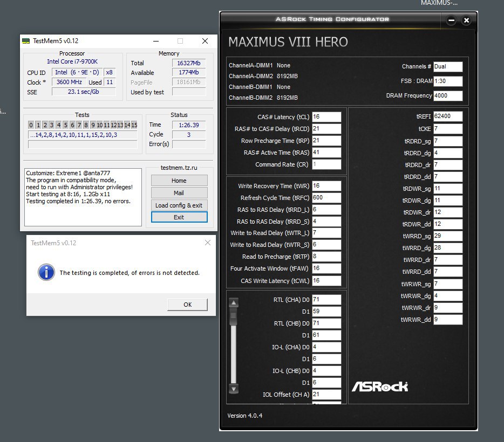Click the Available memory value 1774Mb
This screenshot has height=442, width=504.
[x=189, y=73]
